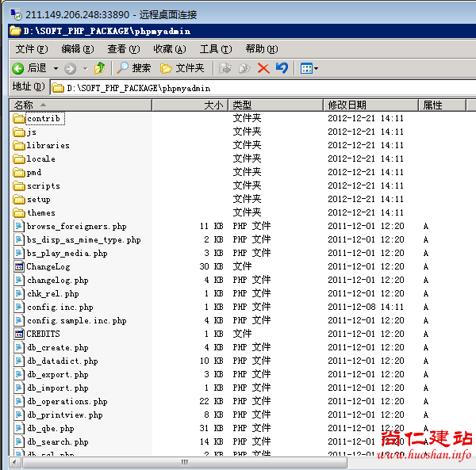Open the 文件(F) menu

30,49
